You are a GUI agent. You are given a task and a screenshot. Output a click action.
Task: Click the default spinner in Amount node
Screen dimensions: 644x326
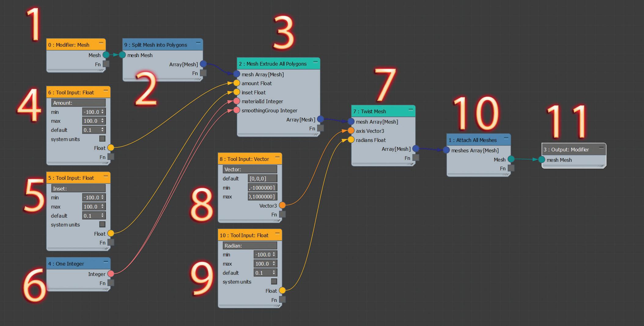point(94,130)
